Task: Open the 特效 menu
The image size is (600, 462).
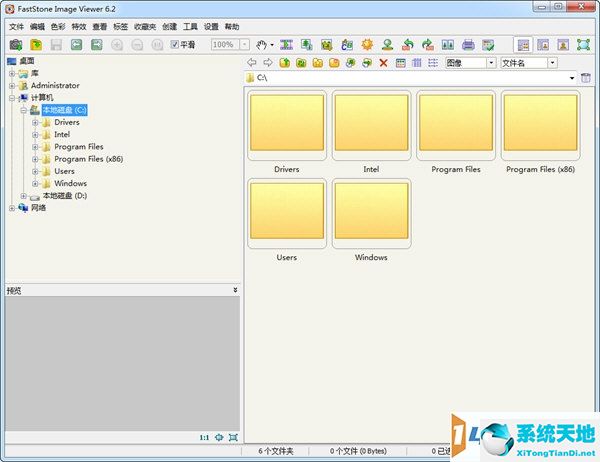Action: 79,26
